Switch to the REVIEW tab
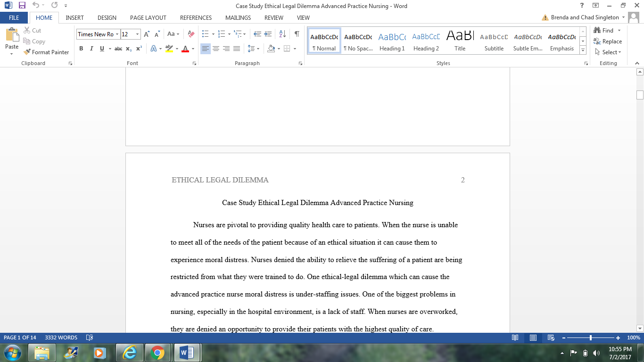 274,17
